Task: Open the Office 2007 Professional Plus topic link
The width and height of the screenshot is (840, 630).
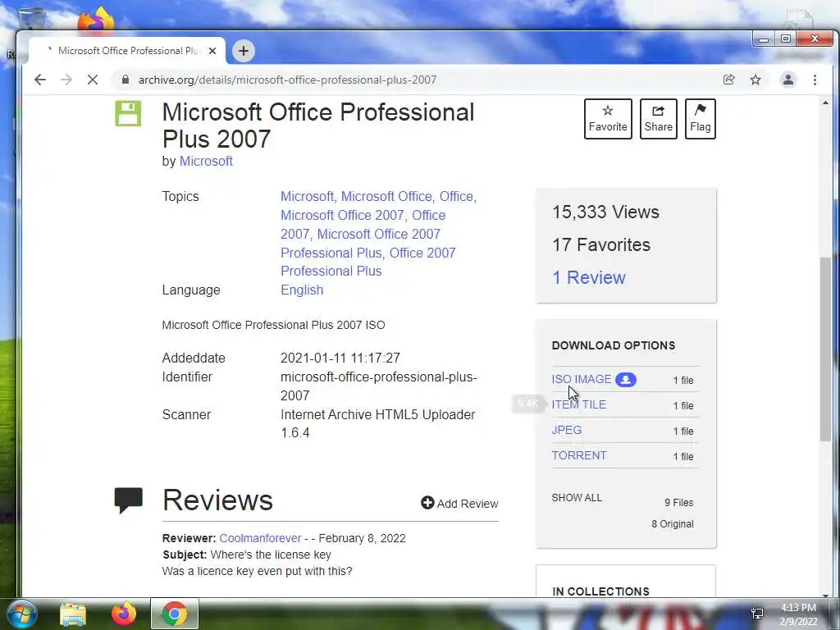Action: [x=368, y=262]
